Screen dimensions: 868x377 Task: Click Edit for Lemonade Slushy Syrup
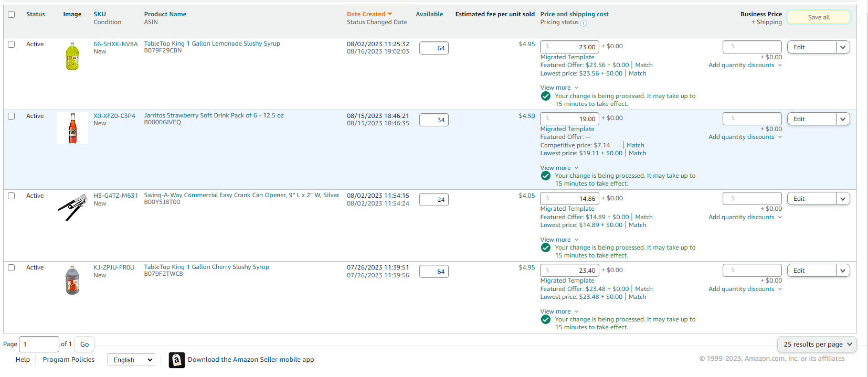[812, 47]
